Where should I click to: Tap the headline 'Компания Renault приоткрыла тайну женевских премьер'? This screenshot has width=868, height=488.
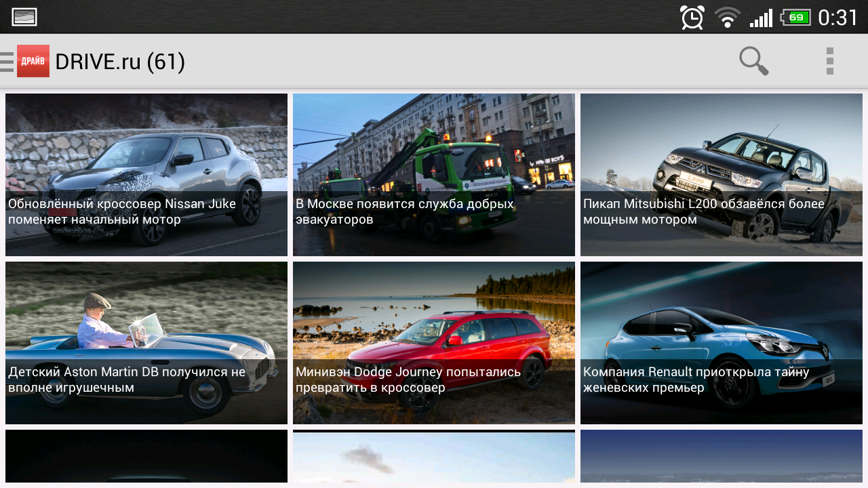coord(696,380)
